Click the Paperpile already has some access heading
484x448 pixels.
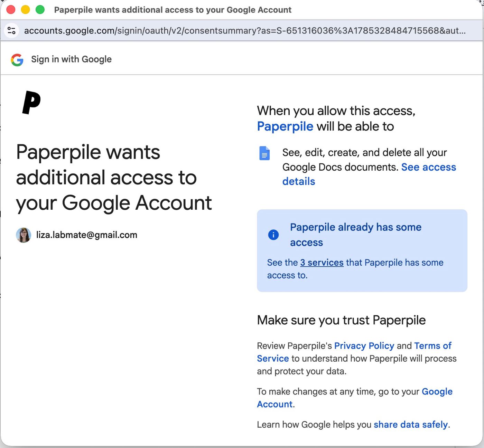356,235
